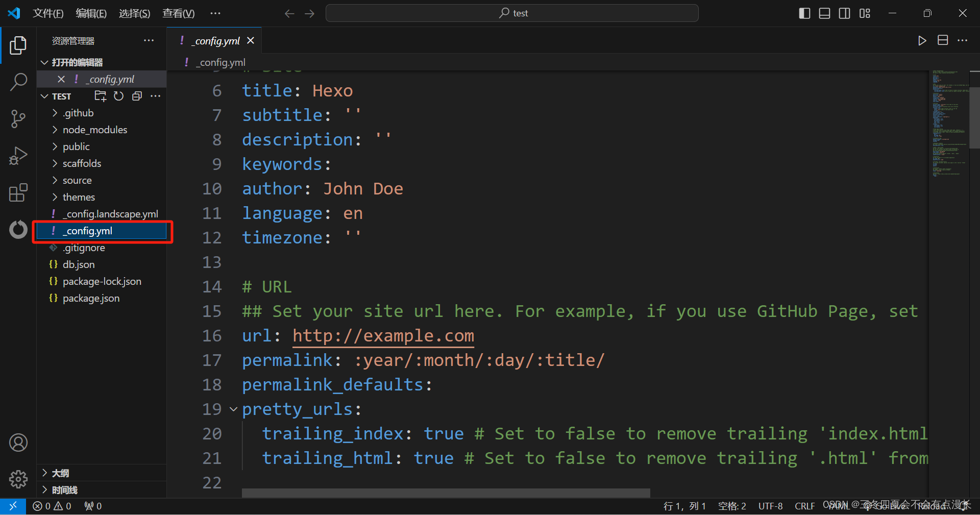980x515 pixels.
Task: Click line and column indicator in status bar
Action: coord(684,506)
